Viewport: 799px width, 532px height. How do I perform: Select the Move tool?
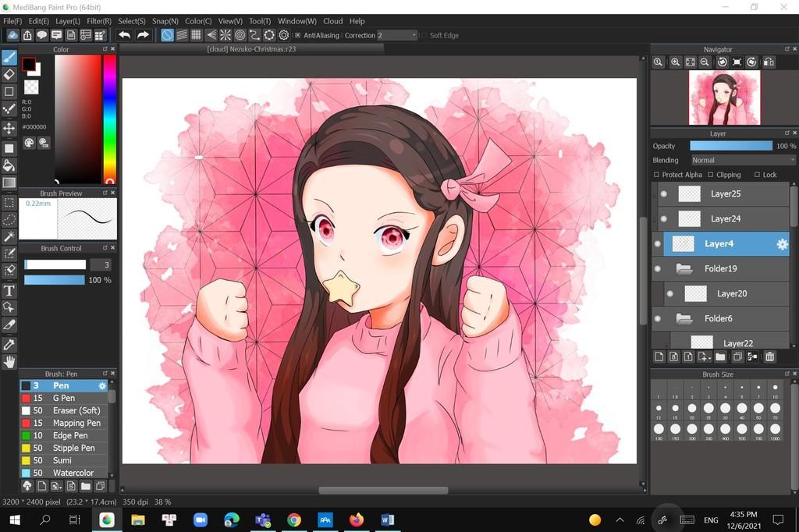tap(9, 127)
